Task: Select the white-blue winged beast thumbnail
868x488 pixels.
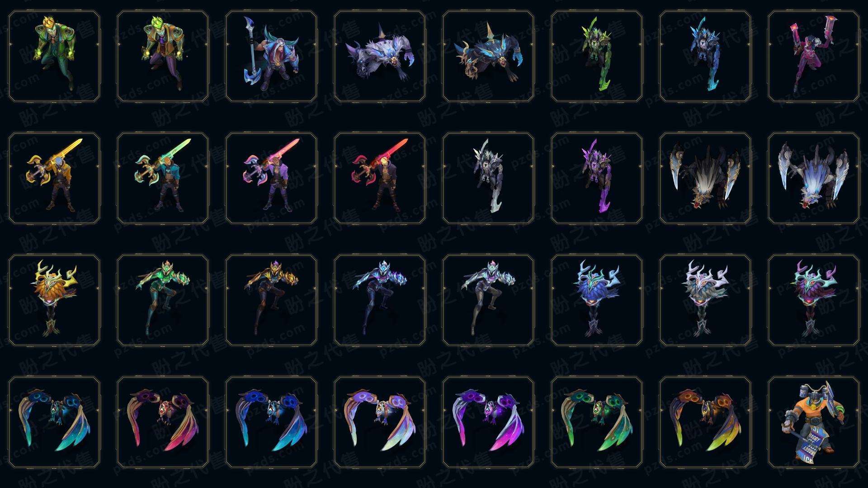Action: point(814,178)
